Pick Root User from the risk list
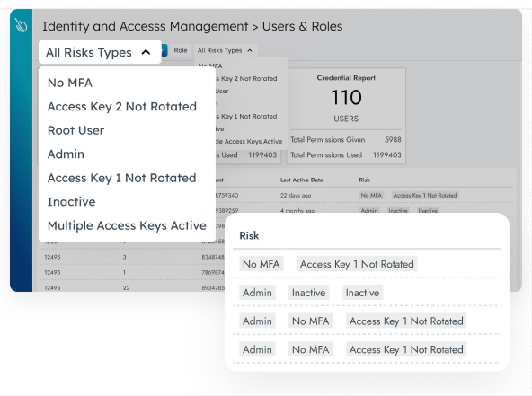The height and width of the screenshot is (396, 532). pos(76,130)
